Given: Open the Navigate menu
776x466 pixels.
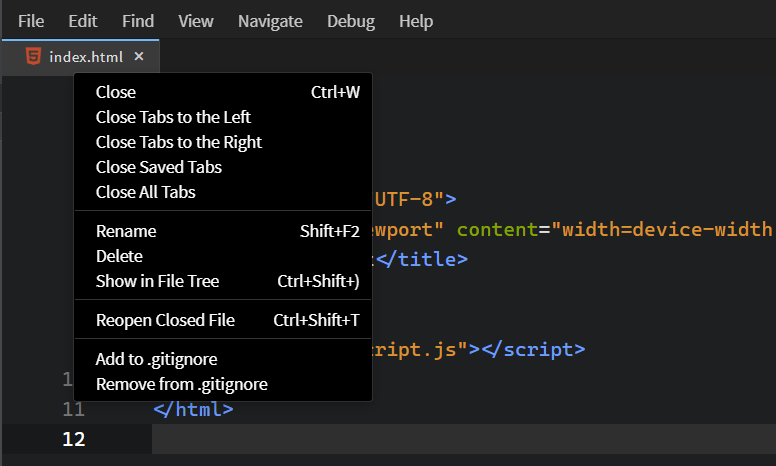Looking at the screenshot, I should point(270,21).
